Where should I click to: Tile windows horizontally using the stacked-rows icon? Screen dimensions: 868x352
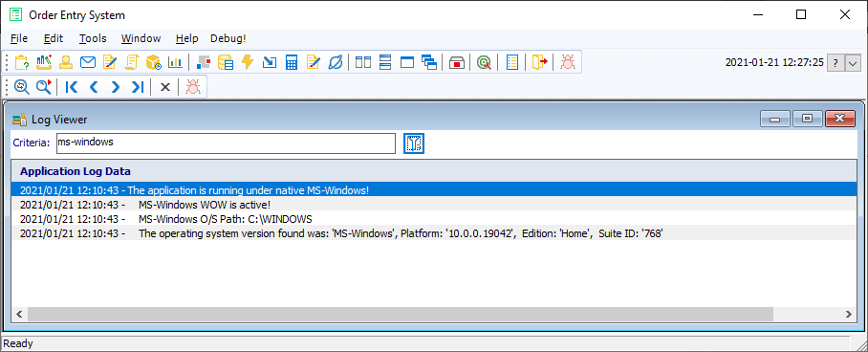[x=386, y=62]
